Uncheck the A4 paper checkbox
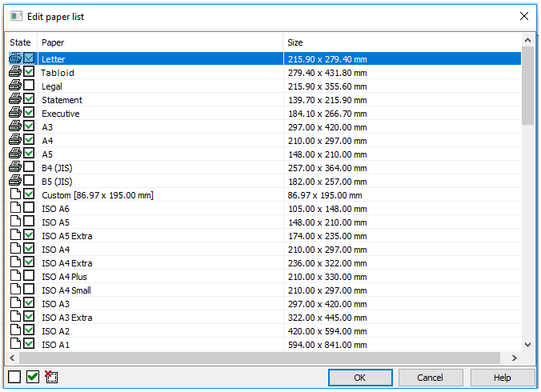 29,140
